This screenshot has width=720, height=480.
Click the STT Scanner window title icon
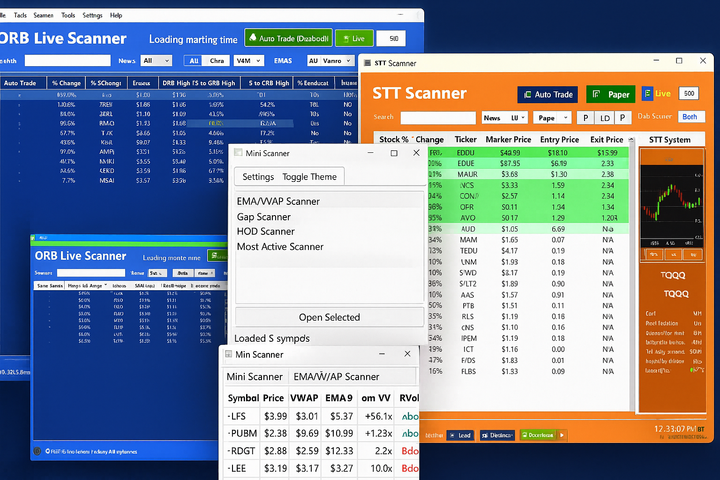367,63
